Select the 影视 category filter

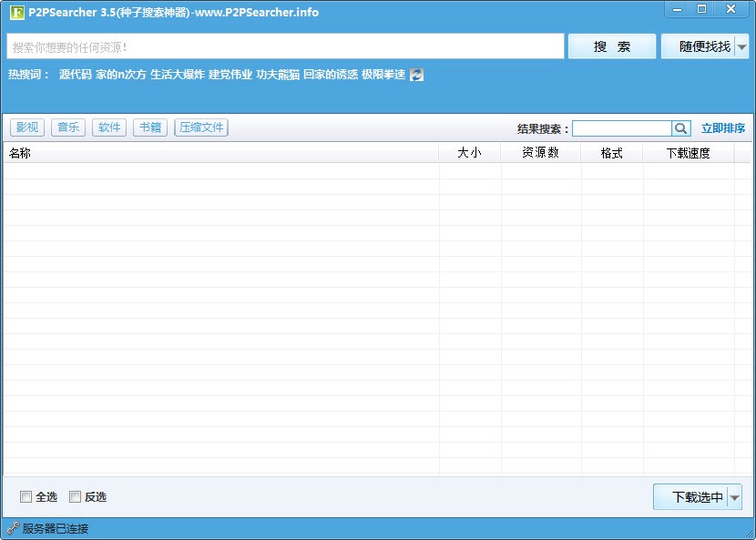pyautogui.click(x=27, y=127)
